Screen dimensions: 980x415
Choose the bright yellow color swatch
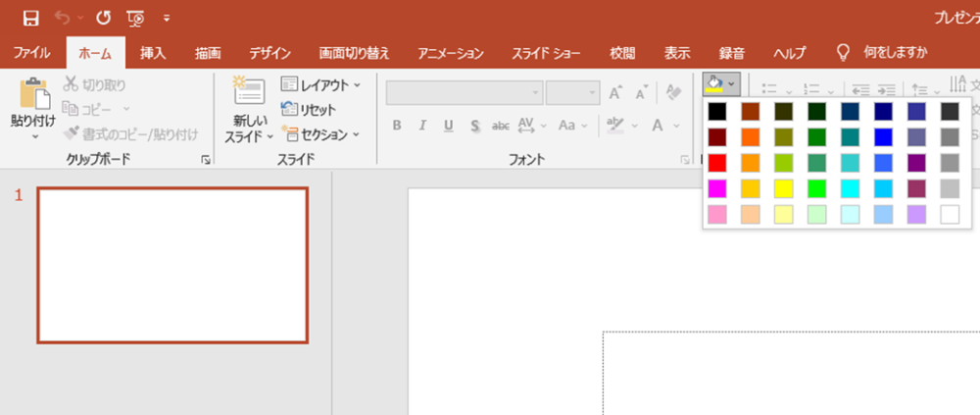[x=784, y=188]
